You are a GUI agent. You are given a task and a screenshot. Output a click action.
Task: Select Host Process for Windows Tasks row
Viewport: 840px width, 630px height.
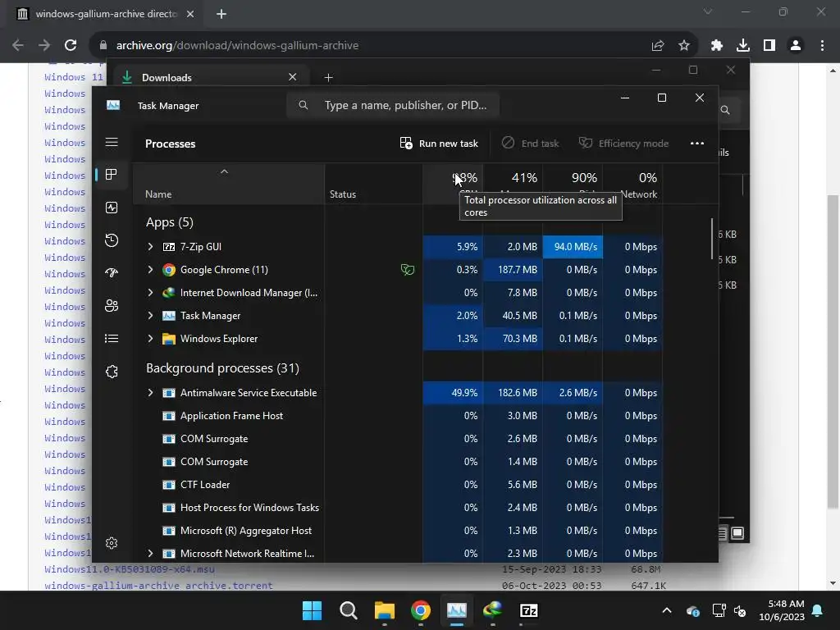click(398, 507)
